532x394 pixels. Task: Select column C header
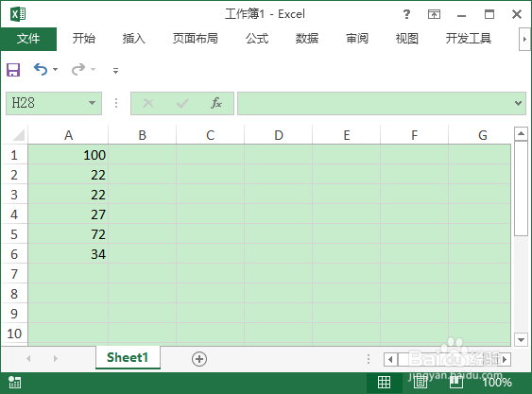point(211,135)
